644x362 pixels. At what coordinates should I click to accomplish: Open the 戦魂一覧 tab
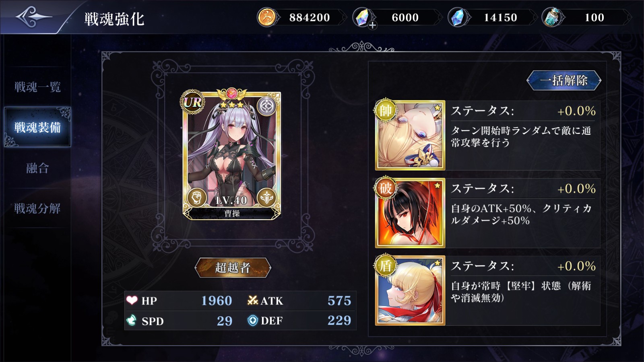pyautogui.click(x=37, y=87)
